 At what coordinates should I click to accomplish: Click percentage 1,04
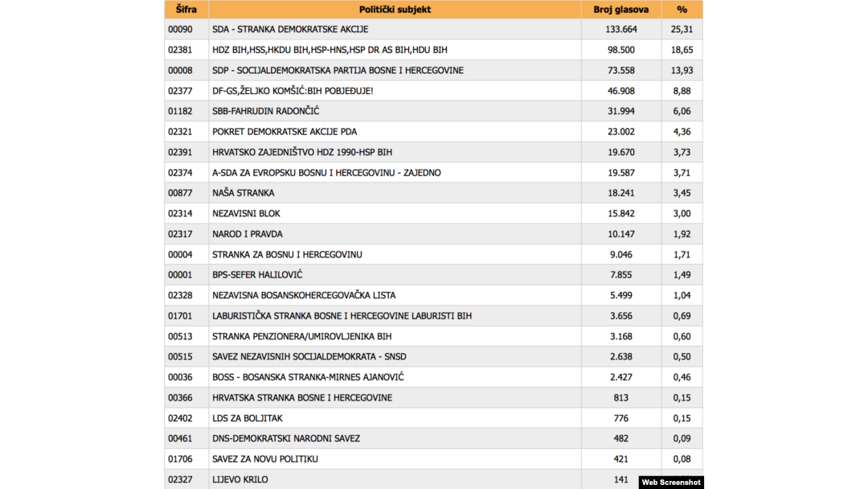click(x=682, y=295)
